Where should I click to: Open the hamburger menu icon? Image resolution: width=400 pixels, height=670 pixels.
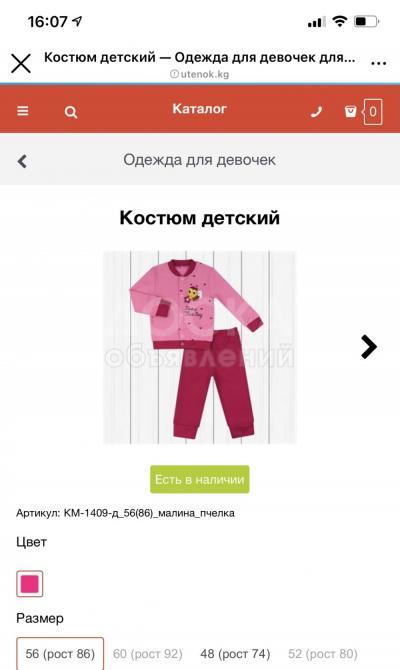[x=23, y=111]
